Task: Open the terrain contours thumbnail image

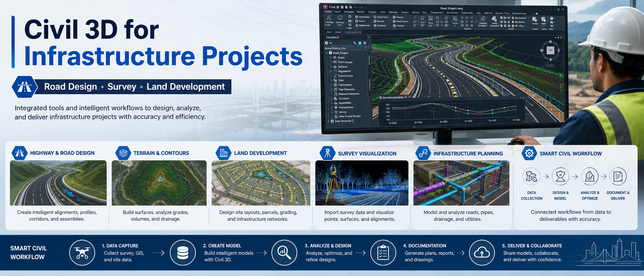Action: 159,183
